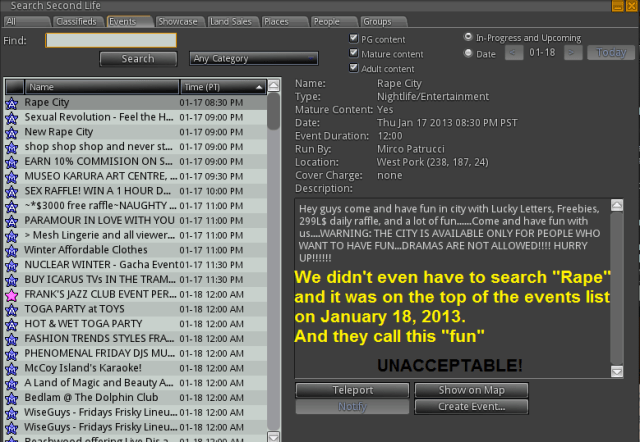Screen dimensions: 640x442
Task: Select the Date radio button
Action: tap(468, 53)
